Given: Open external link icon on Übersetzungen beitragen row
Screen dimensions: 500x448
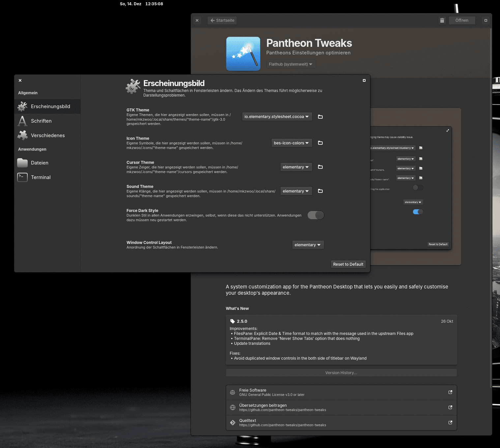Looking at the screenshot, I should 450,407.
